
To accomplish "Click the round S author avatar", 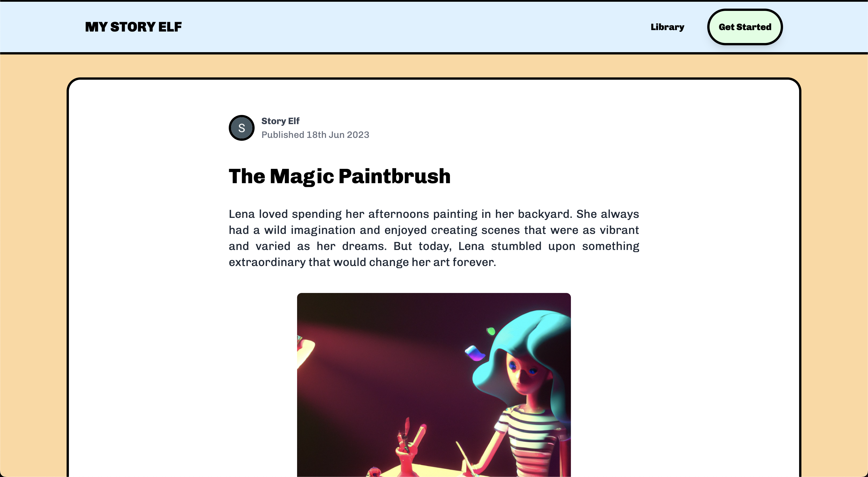I will pos(242,128).
